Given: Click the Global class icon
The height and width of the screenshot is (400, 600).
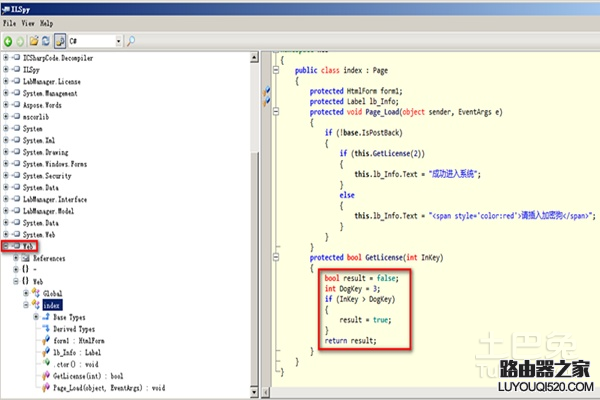Looking at the screenshot, I should tap(36, 293).
